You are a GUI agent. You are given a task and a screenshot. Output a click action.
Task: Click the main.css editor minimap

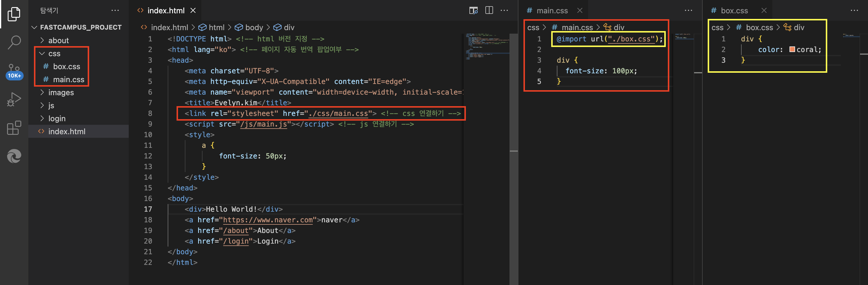(x=684, y=36)
